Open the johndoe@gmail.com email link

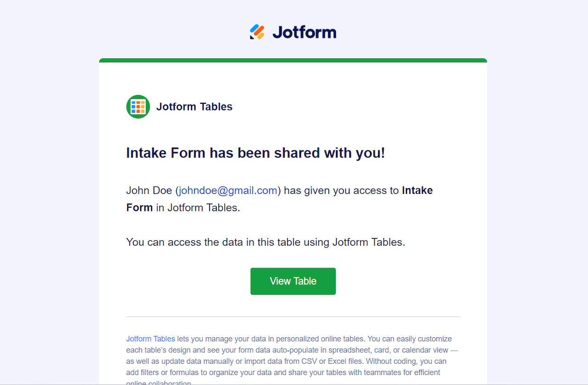pos(228,190)
